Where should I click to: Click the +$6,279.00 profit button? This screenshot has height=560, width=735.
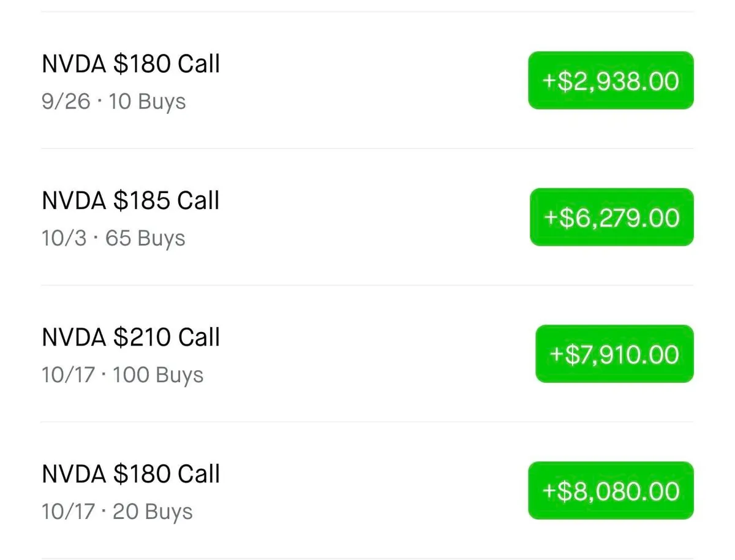click(x=611, y=218)
